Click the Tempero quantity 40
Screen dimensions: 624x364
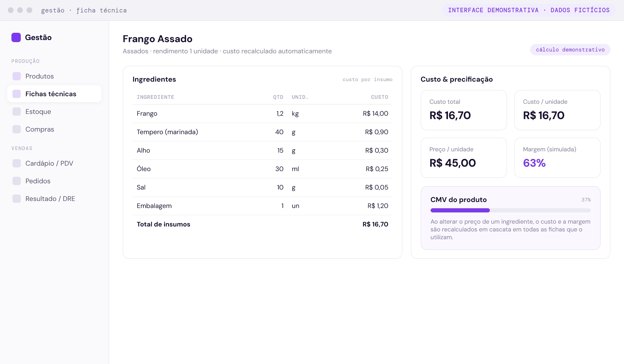click(x=279, y=132)
